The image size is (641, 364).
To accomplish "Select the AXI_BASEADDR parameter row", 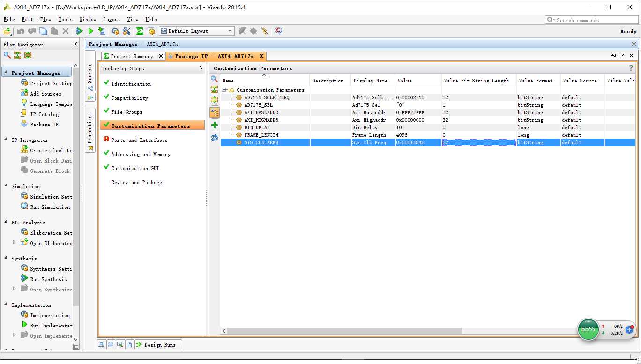I will point(428,112).
